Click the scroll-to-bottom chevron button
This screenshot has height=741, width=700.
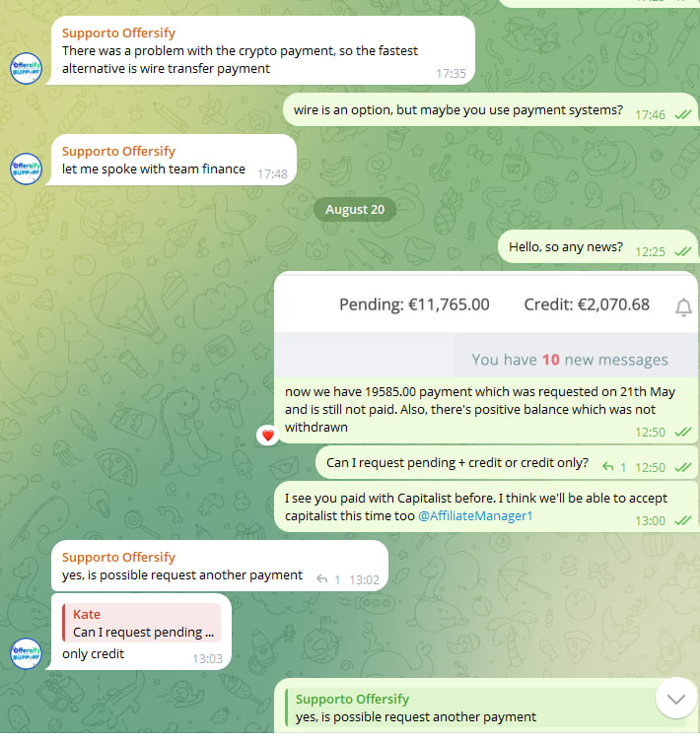point(676,698)
